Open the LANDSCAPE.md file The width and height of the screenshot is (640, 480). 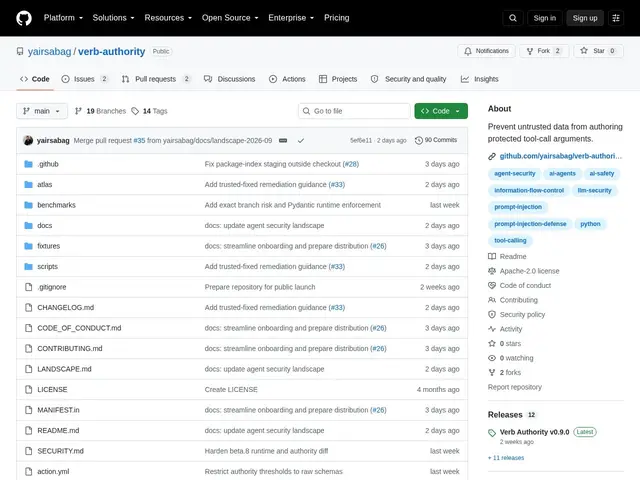pos(64,369)
